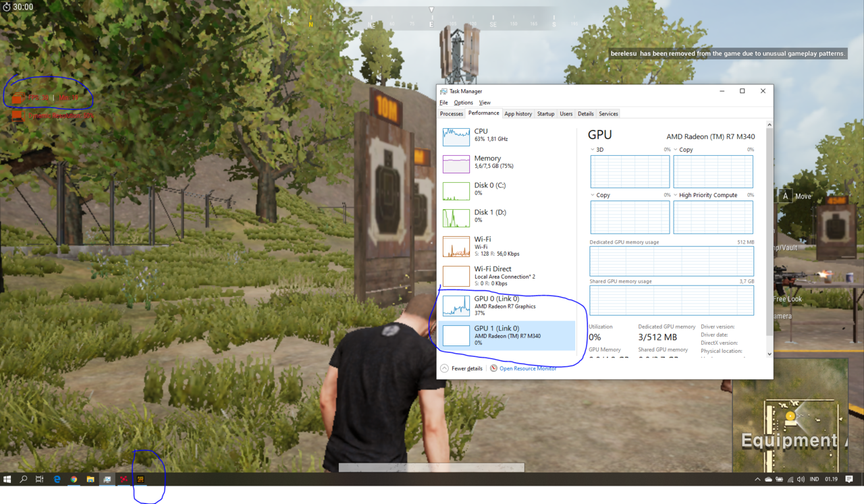
Task: Click the "3/512 MB" dedicated memory value
Action: pos(657,337)
